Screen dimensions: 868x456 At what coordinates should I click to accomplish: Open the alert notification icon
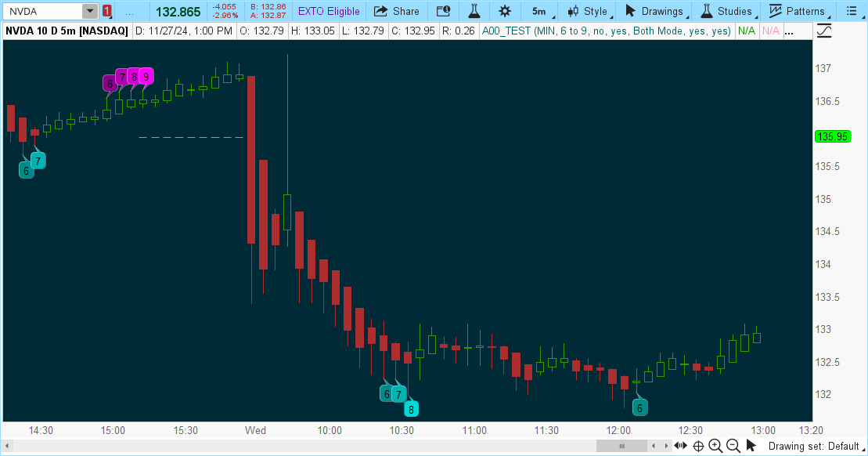pos(443,11)
